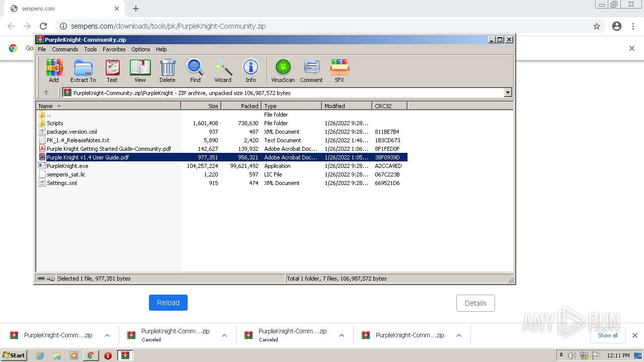
Task: Click the Comment toolbar icon
Action: [x=311, y=70]
